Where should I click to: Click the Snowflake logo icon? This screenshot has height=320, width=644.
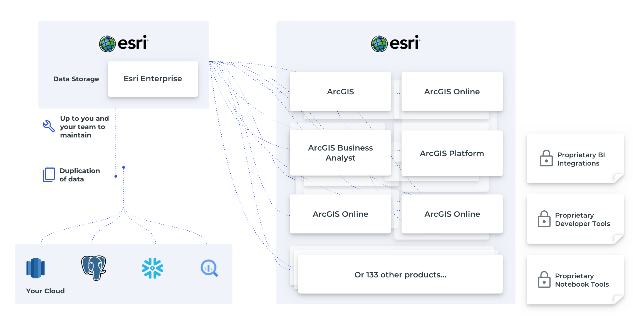click(152, 268)
